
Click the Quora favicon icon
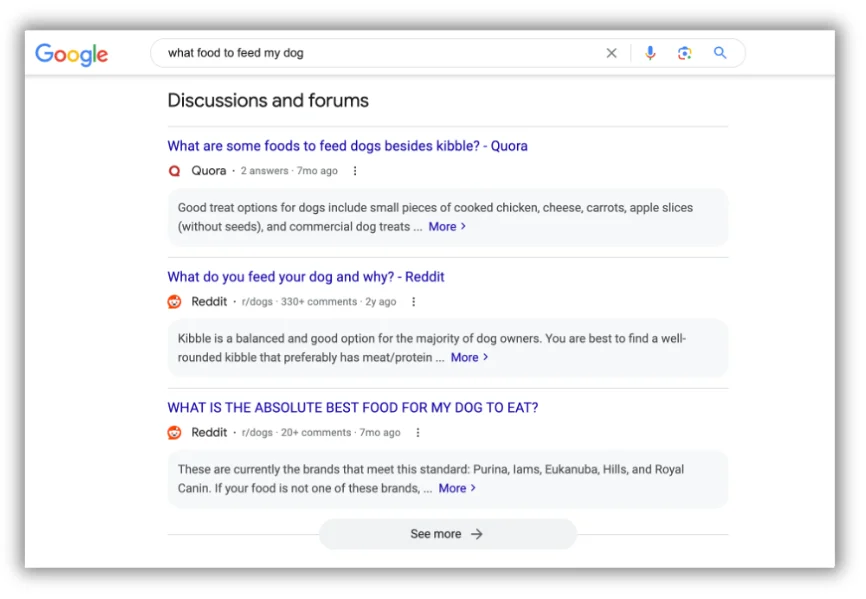[x=175, y=171]
